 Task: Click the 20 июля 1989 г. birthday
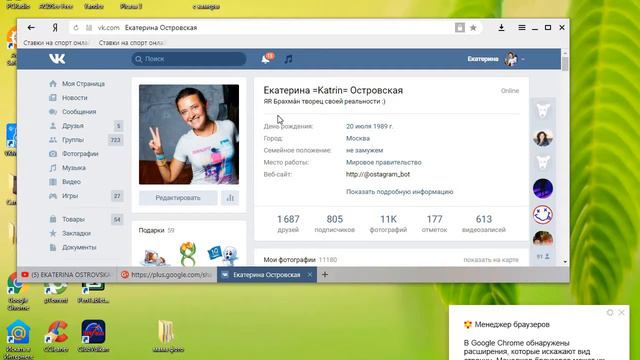[x=369, y=127]
